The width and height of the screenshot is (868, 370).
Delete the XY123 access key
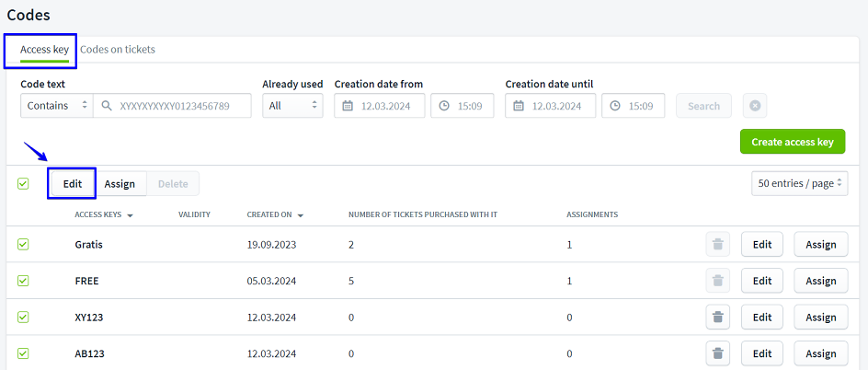click(718, 318)
